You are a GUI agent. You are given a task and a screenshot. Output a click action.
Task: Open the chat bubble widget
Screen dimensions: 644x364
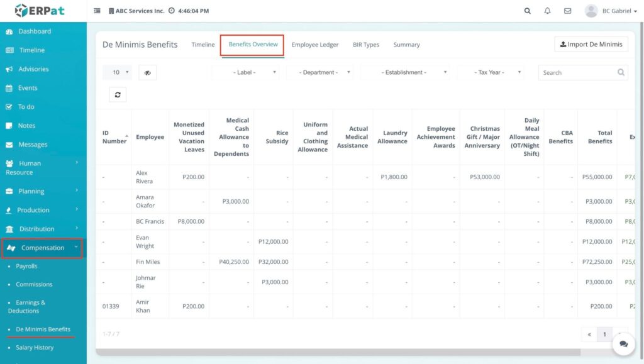tap(623, 344)
